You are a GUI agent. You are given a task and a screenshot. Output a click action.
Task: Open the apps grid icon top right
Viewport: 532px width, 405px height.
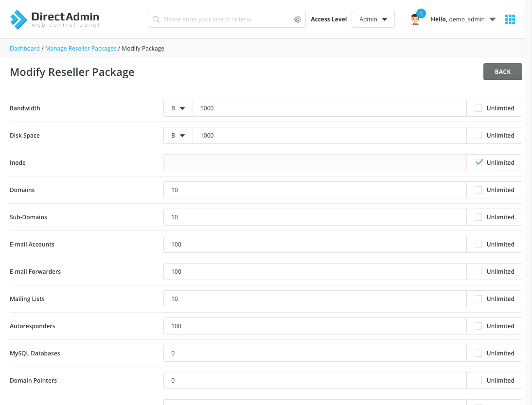[x=510, y=19]
